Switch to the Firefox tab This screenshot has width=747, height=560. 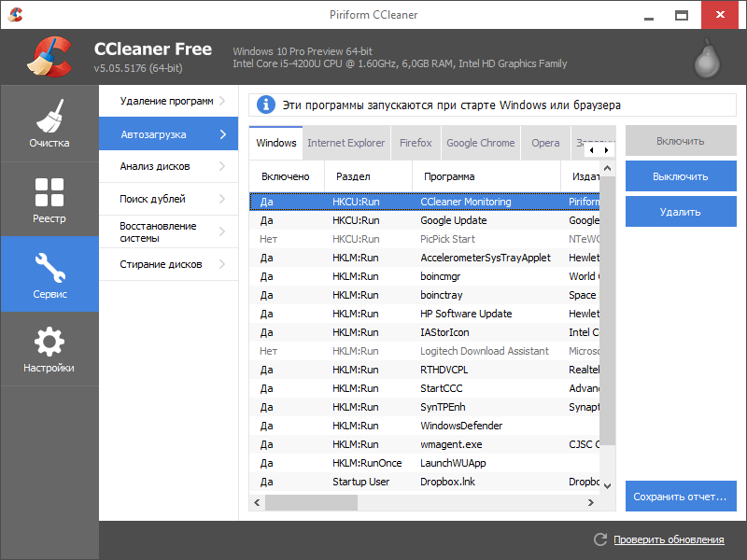point(416,143)
